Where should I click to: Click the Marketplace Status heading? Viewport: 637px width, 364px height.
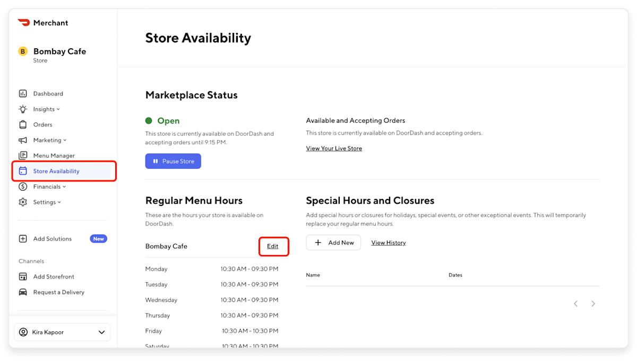tap(192, 96)
